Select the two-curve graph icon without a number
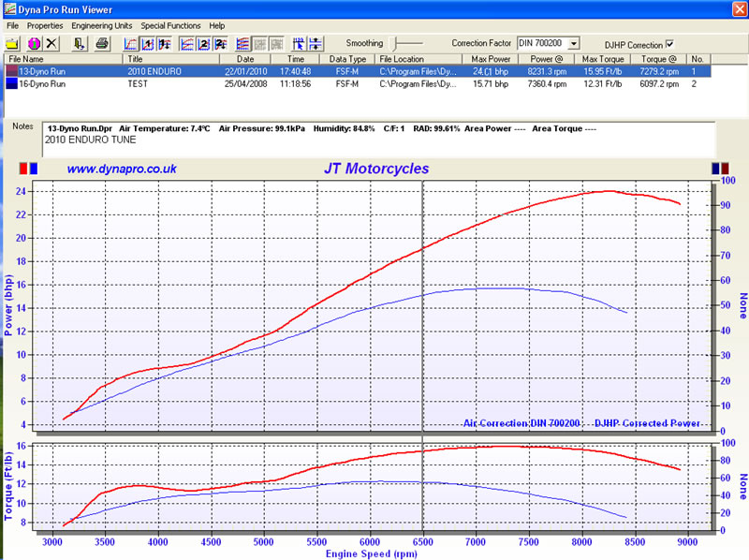 click(x=186, y=44)
